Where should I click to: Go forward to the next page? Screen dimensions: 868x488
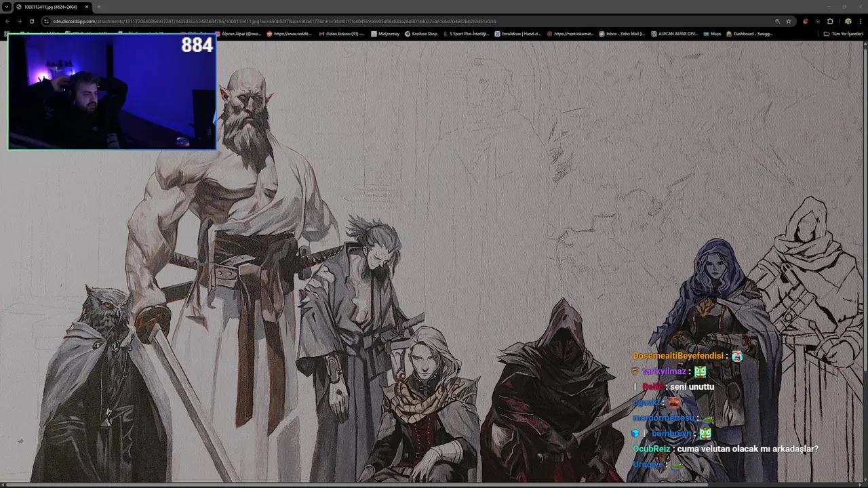pyautogui.click(x=19, y=21)
